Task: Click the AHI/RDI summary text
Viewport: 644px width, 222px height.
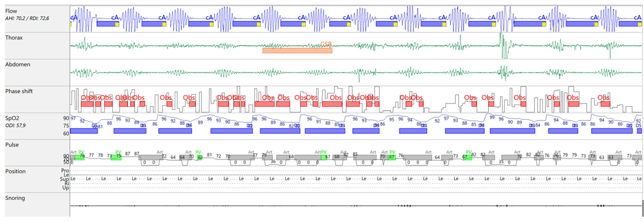Action: 27,18
